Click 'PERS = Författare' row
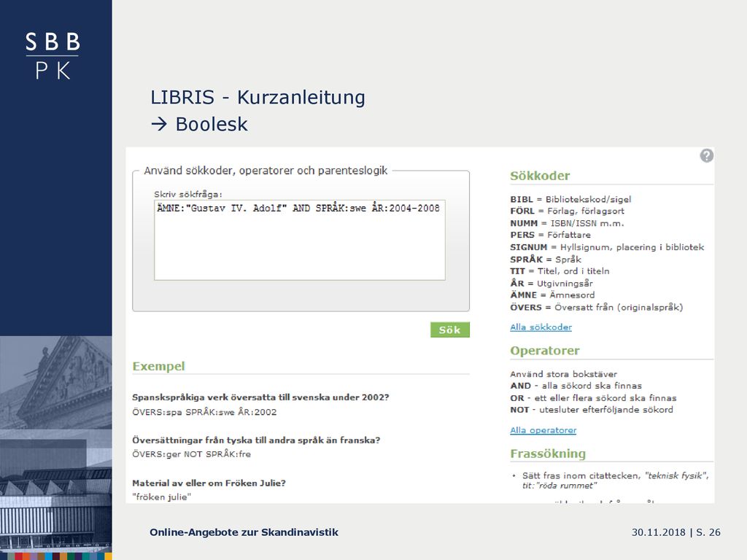 [550, 235]
